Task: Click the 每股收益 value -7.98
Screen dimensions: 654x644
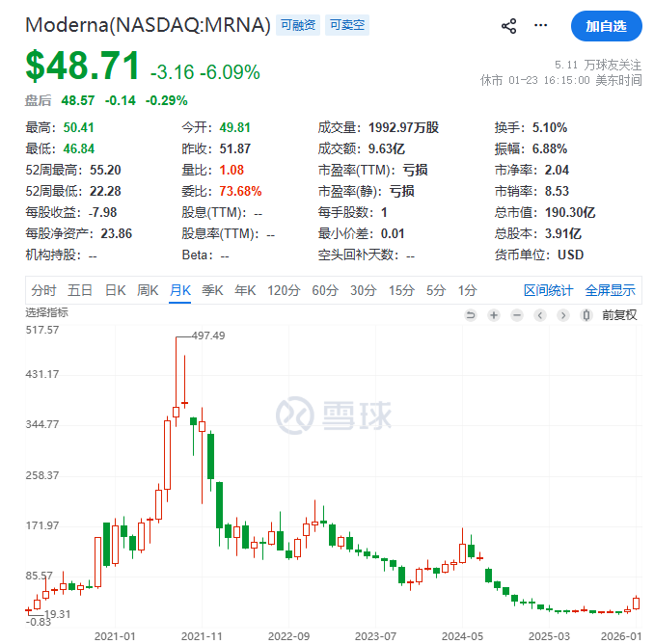Action: (x=102, y=213)
